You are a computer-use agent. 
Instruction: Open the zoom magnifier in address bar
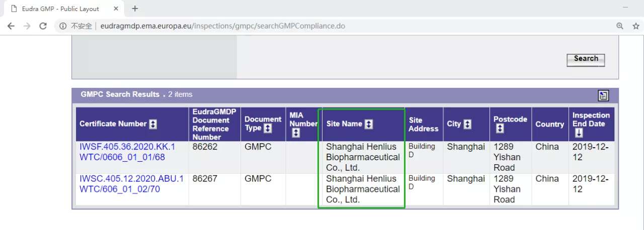[x=620, y=26]
